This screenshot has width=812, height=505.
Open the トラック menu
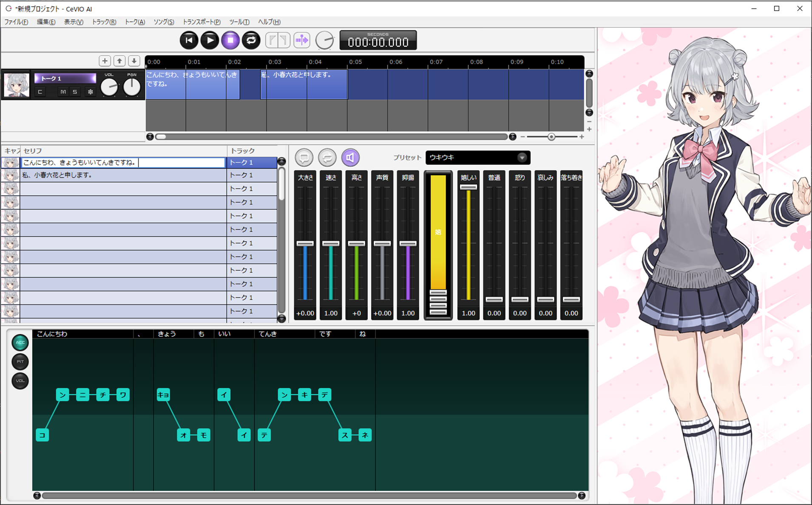pyautogui.click(x=104, y=22)
